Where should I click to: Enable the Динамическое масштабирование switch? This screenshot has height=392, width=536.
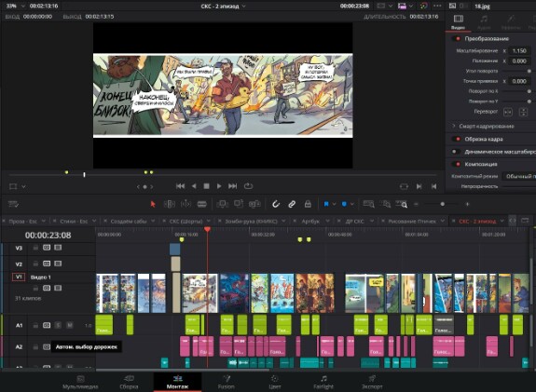(x=457, y=152)
